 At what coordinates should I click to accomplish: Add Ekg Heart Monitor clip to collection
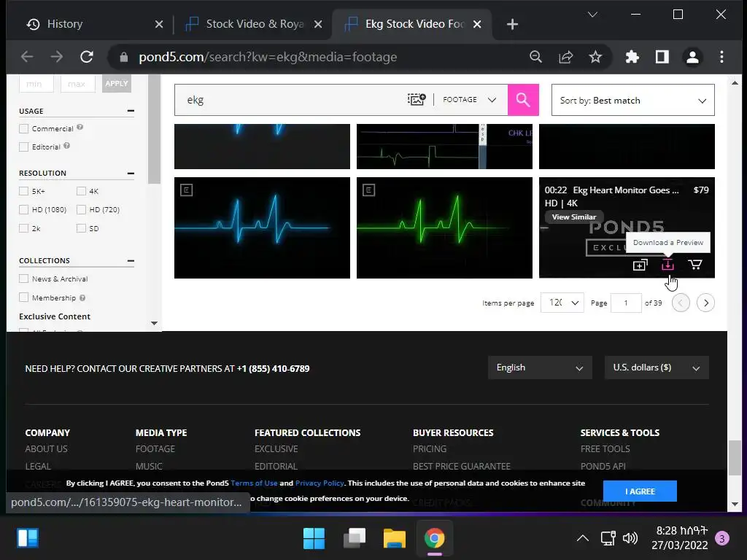pyautogui.click(x=640, y=265)
